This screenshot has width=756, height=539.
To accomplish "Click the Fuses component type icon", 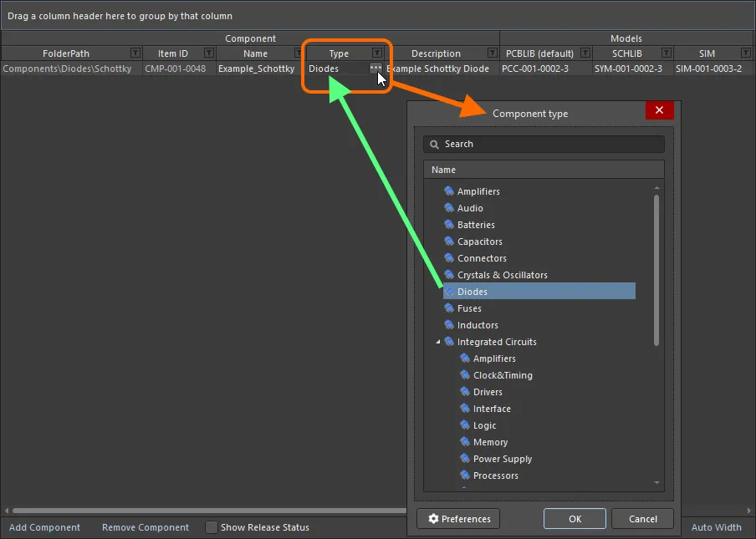I will point(449,308).
